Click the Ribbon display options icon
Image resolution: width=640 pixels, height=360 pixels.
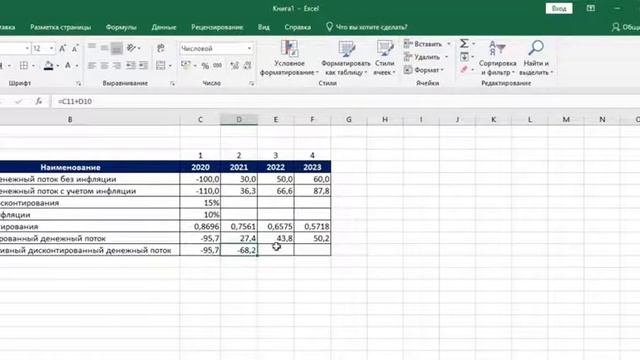pyautogui.click(x=591, y=8)
